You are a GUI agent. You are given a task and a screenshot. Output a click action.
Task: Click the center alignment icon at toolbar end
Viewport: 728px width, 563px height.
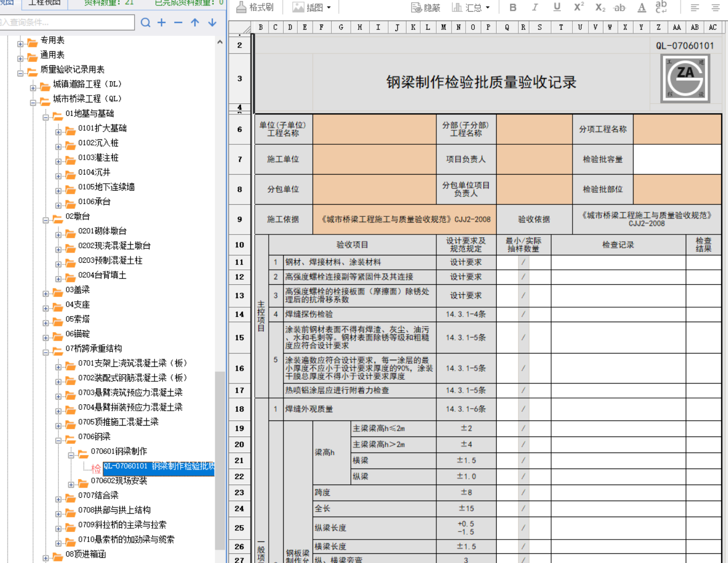[x=716, y=7]
